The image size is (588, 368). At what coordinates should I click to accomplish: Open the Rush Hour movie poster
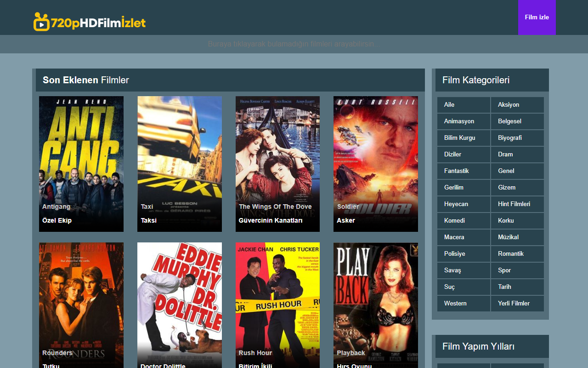[x=277, y=305]
